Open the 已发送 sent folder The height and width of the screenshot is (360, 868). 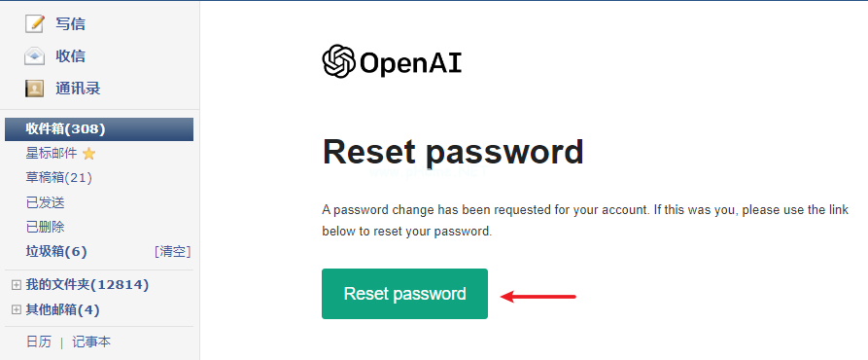tap(46, 202)
